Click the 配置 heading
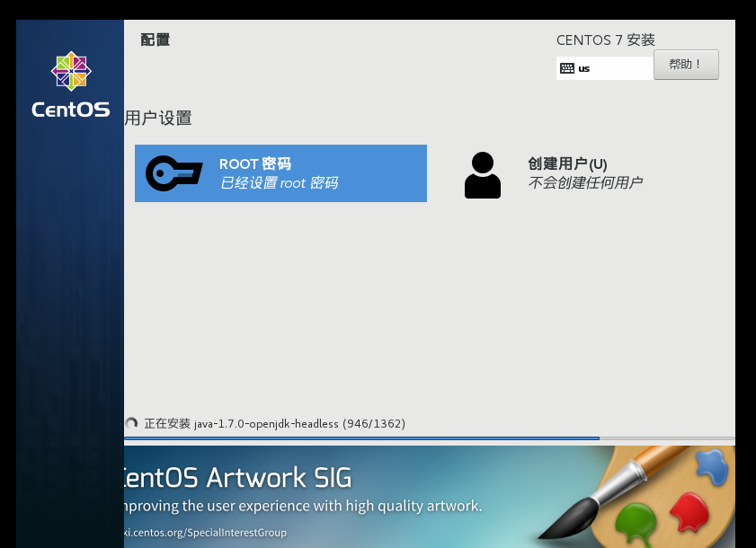 (x=156, y=40)
